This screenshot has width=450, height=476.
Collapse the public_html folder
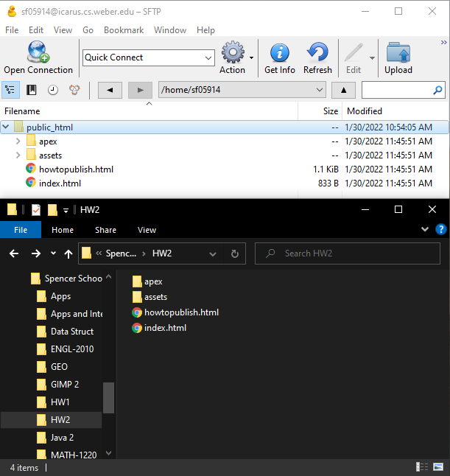coord(6,127)
